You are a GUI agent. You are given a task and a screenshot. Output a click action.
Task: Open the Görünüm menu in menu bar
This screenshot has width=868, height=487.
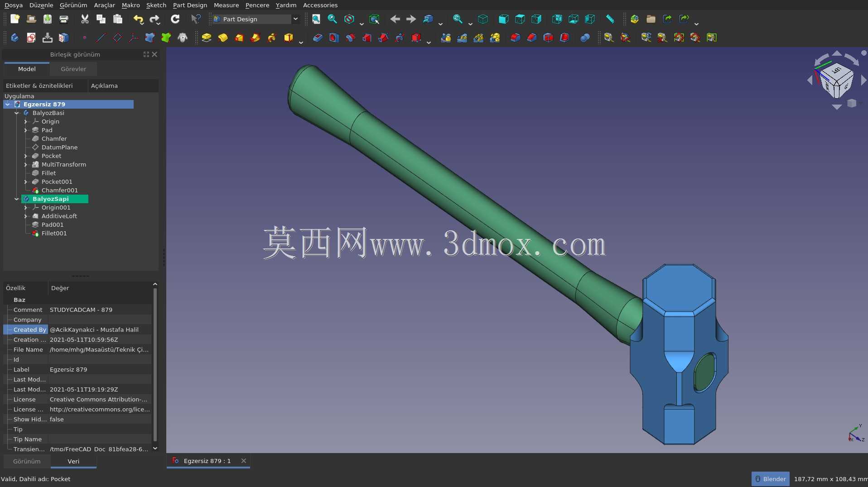pyautogui.click(x=73, y=5)
